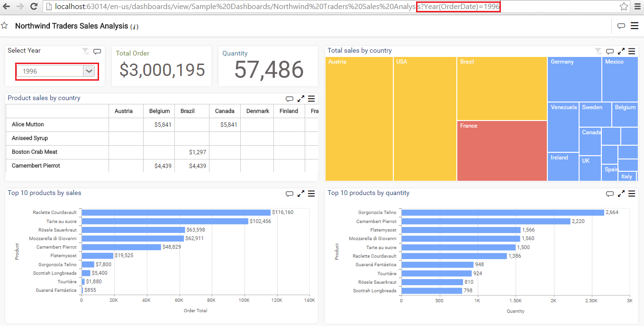Viewport: 644px width, 326px height.
Task: Open the Top 10 products by sales menu
Action: coord(311,194)
